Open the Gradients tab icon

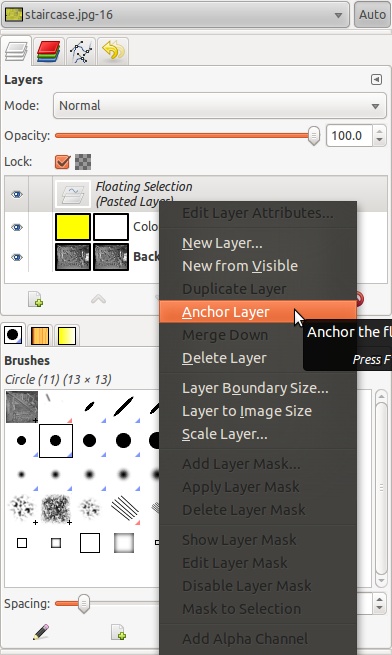67,335
